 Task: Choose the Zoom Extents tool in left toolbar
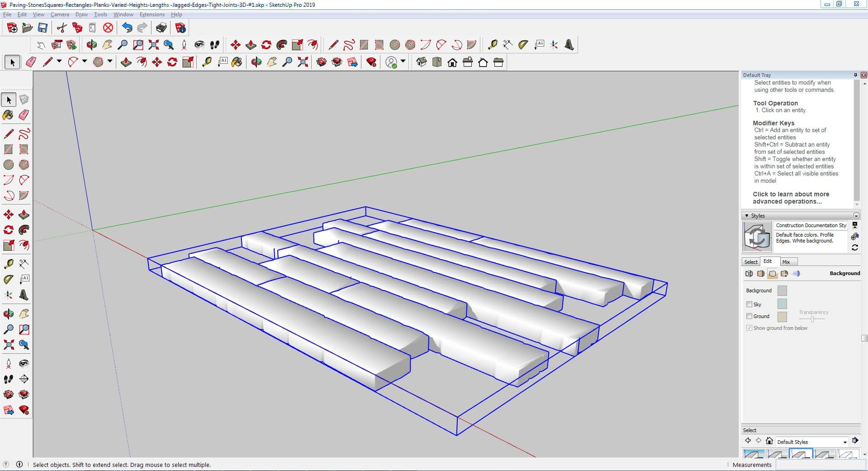tap(8, 345)
